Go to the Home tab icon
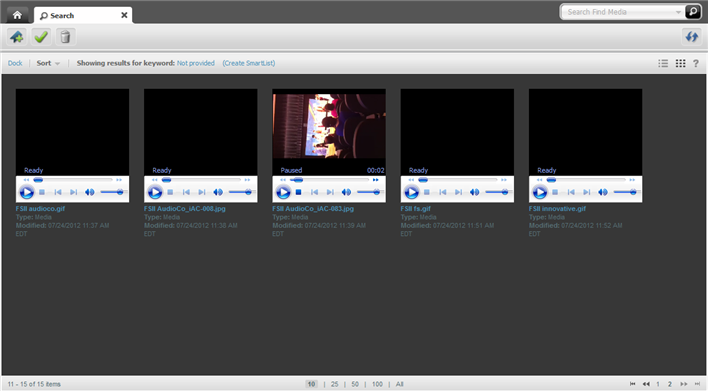 click(17, 15)
